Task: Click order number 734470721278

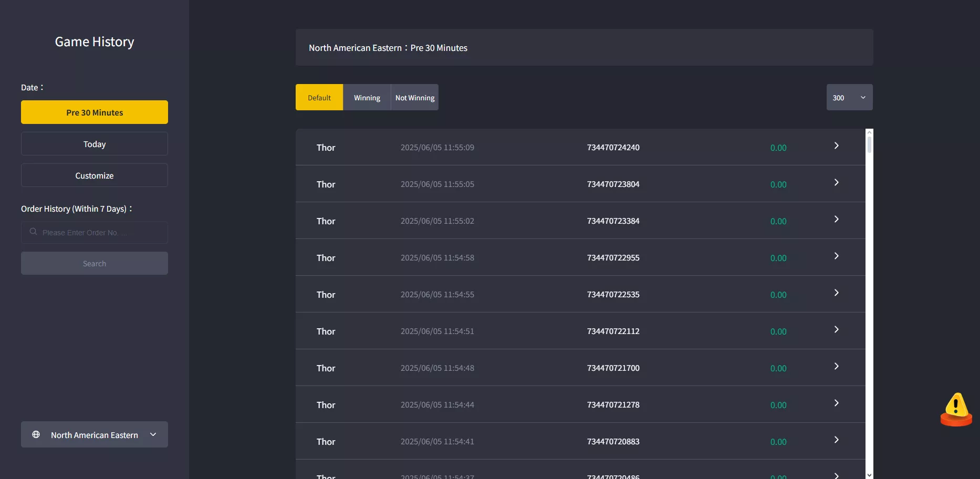Action: click(613, 405)
